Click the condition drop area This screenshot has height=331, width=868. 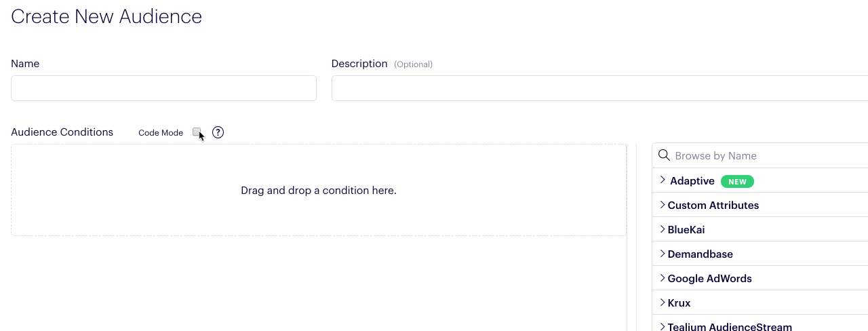click(x=319, y=190)
